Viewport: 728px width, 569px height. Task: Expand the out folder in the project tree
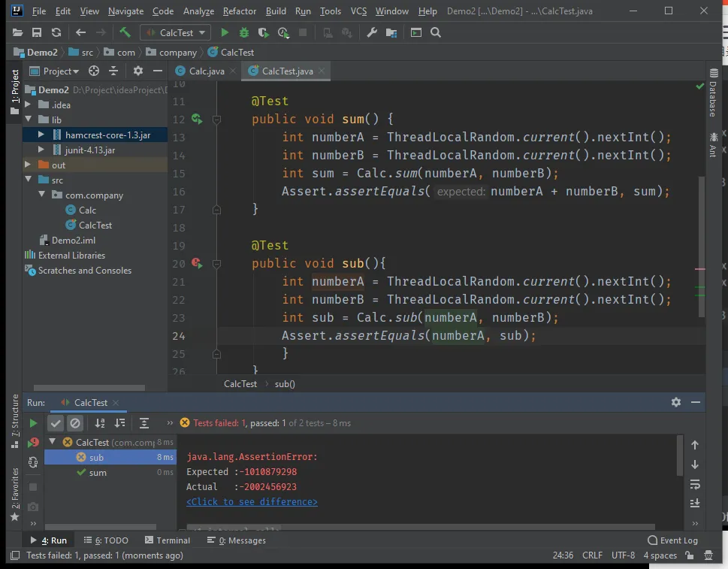(x=28, y=165)
